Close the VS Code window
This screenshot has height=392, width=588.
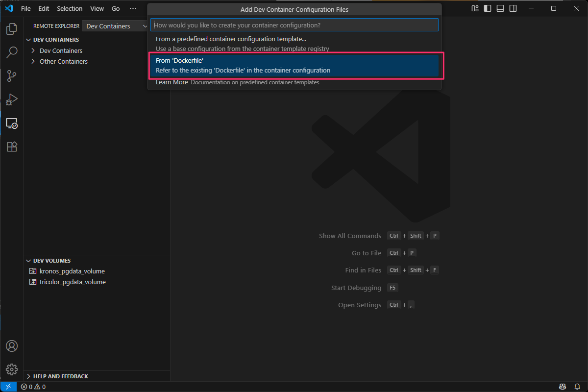pyautogui.click(x=576, y=8)
